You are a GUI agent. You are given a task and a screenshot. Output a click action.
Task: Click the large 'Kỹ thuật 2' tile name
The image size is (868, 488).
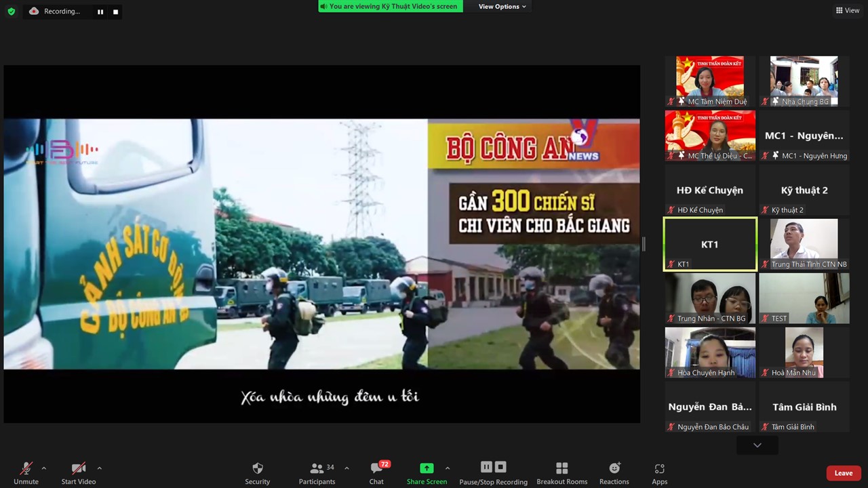804,190
